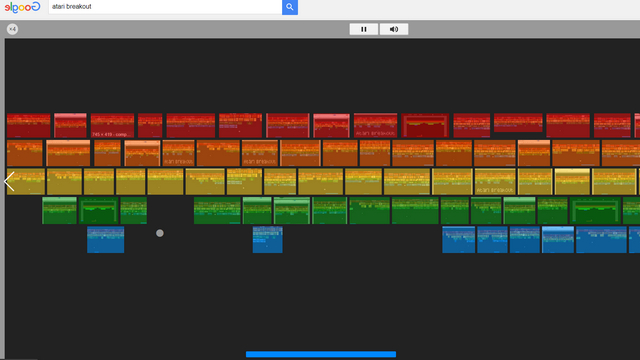The height and width of the screenshot is (360, 640).
Task: Click the gray bouncing ball
Action: tap(160, 233)
